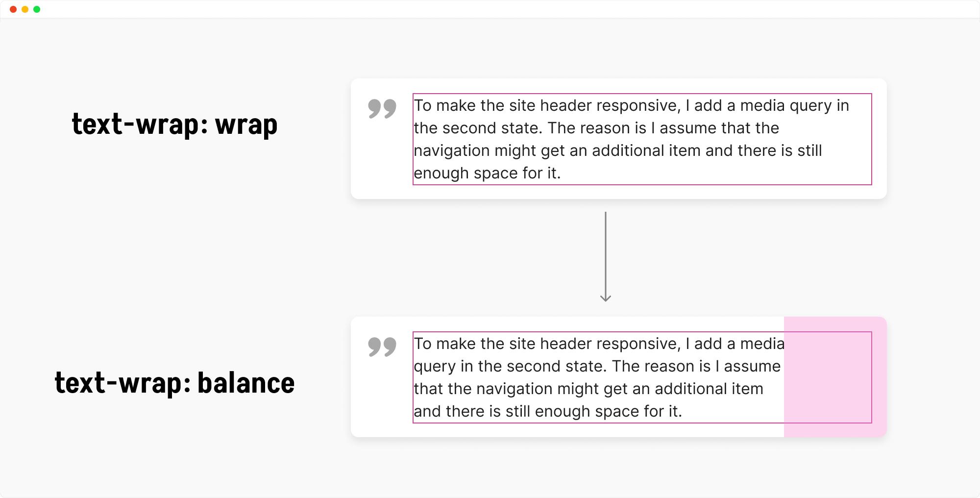Click the line 'that the navigation might get an additional item'
The height and width of the screenshot is (498, 980).
588,389
